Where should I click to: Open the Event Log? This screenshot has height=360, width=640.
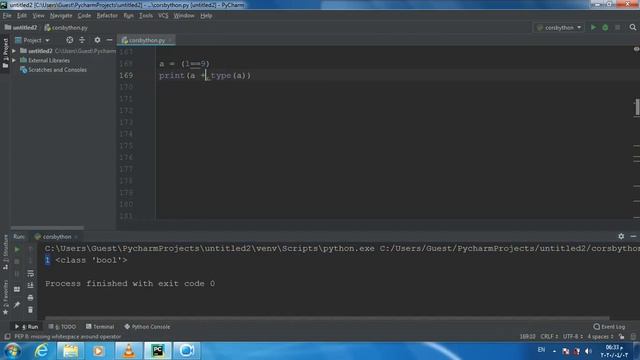pos(609,327)
